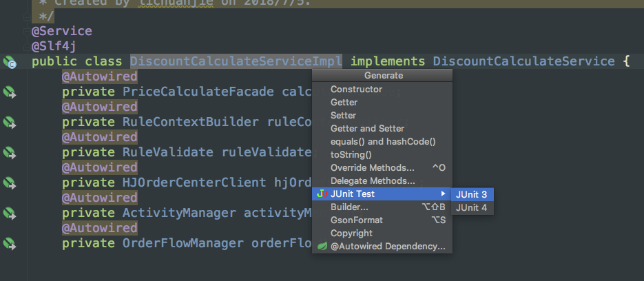644x281 pixels.
Task: Select the highlighted JUnit Test item
Action: tap(382, 194)
